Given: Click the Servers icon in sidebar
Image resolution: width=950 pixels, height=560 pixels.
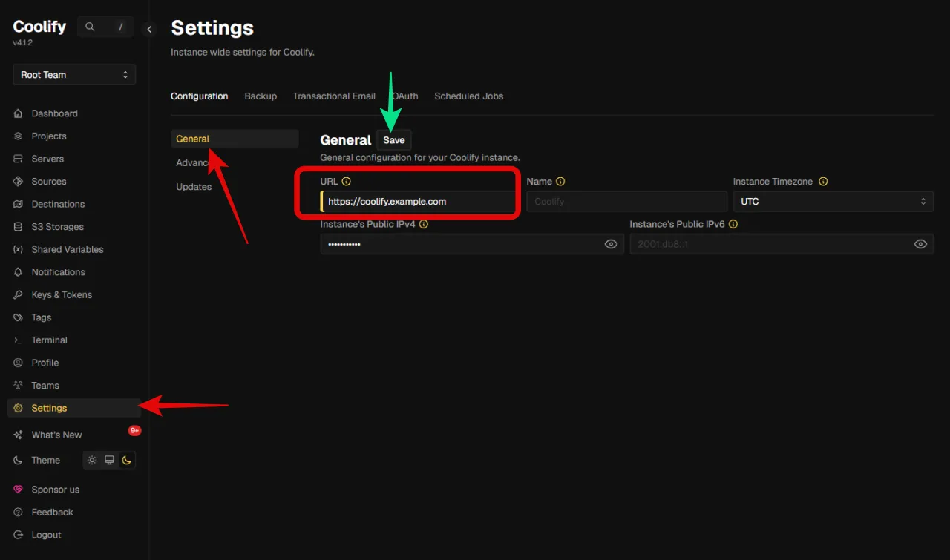Looking at the screenshot, I should pos(18,159).
